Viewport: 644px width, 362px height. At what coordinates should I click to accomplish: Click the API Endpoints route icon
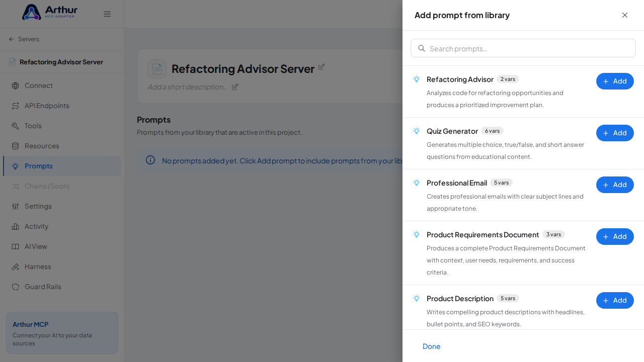click(16, 106)
